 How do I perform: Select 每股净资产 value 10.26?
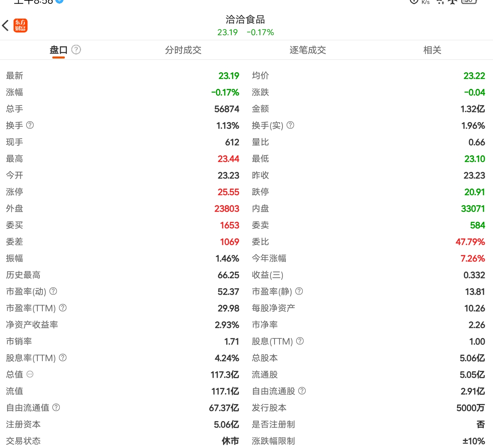tap(475, 308)
